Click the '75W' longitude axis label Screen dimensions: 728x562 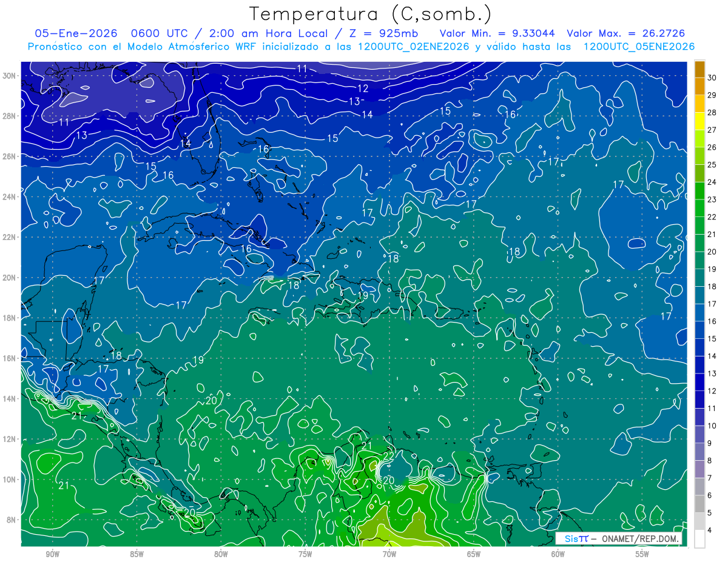point(305,555)
